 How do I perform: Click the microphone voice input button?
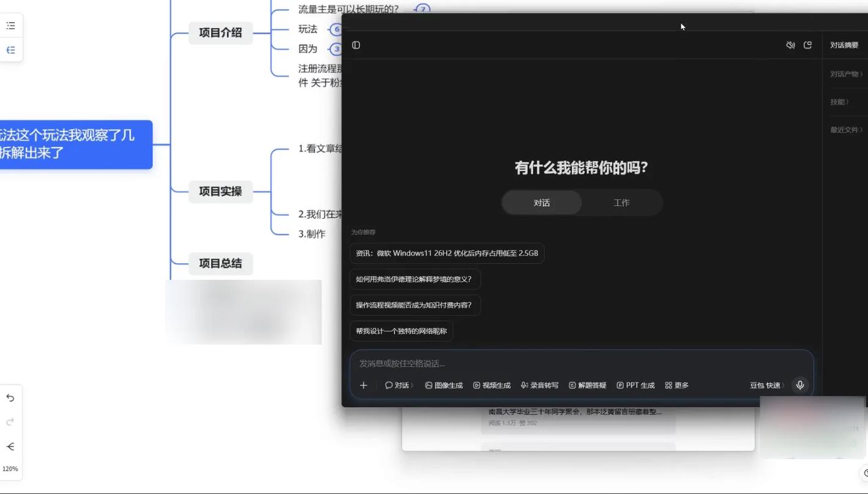[x=800, y=385]
